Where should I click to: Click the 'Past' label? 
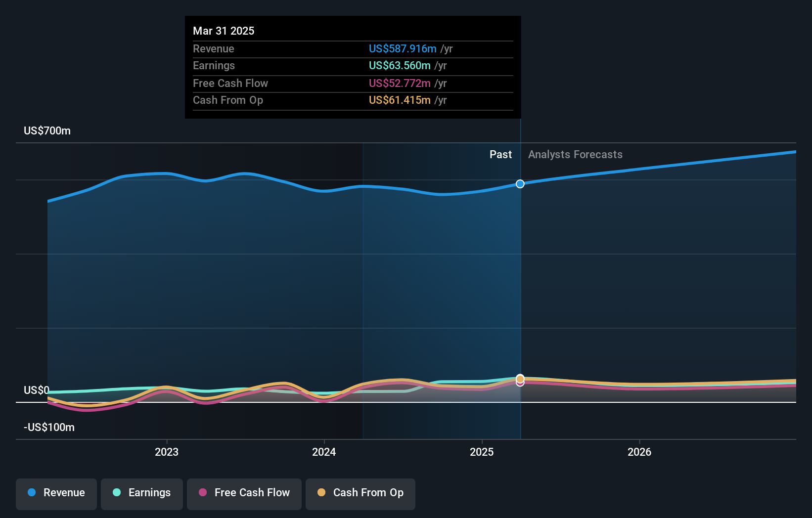click(x=500, y=154)
